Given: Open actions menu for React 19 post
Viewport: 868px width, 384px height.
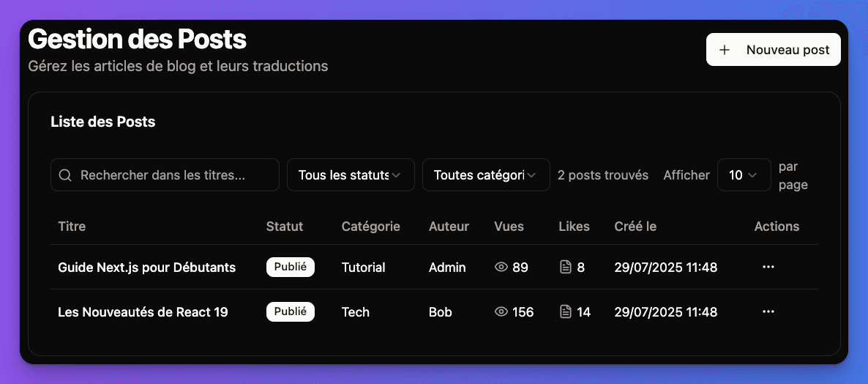Looking at the screenshot, I should (768, 312).
